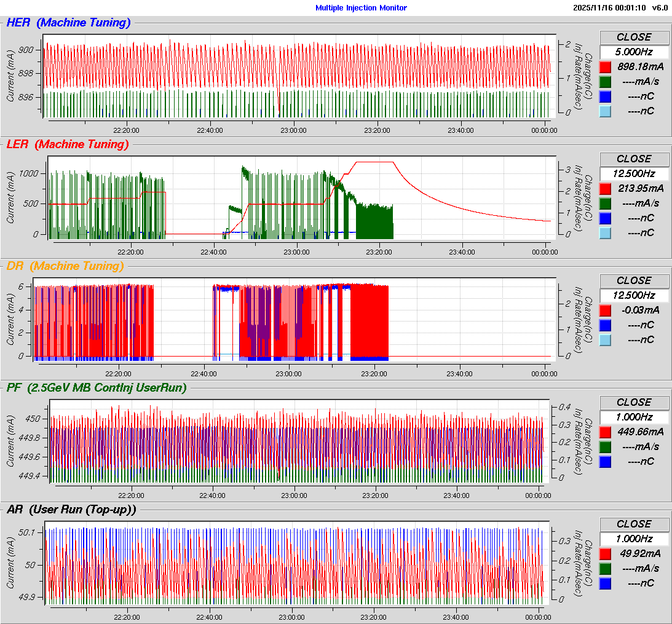Click the light blue DR charge swatch
This screenshot has width=672, height=624.
pos(606,339)
